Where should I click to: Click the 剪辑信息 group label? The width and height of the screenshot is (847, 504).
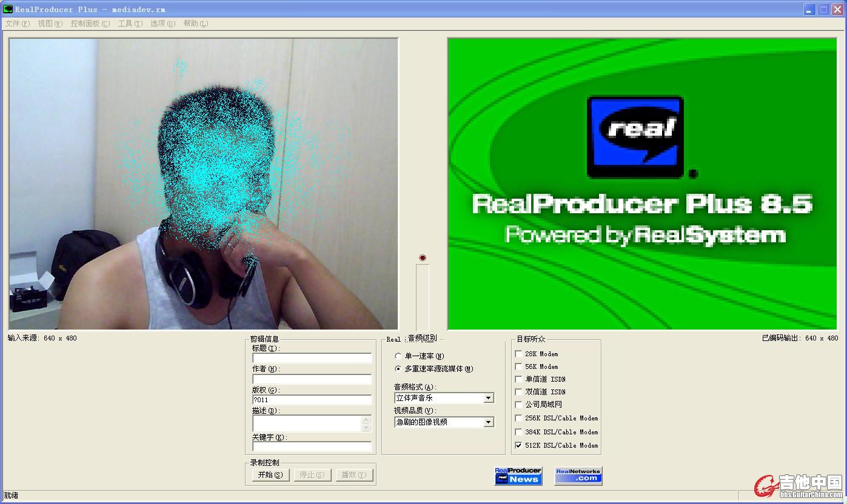[264, 339]
